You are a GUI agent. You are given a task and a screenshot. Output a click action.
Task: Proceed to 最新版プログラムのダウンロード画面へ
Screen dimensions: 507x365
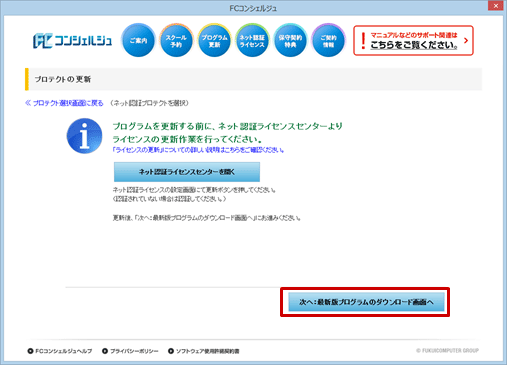(x=366, y=302)
